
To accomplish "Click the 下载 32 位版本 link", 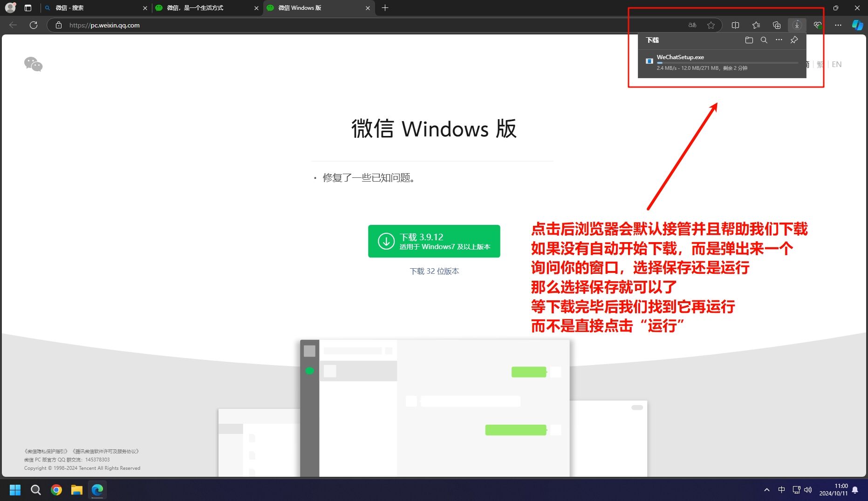I will click(434, 271).
